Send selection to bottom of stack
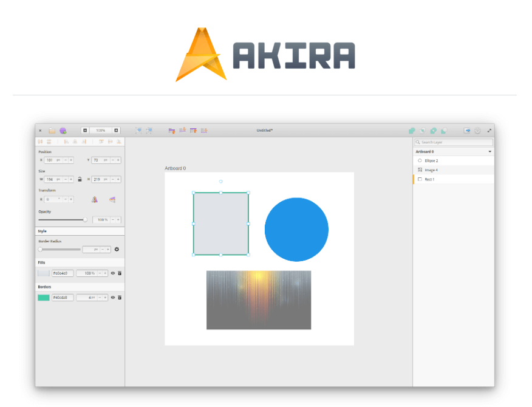This screenshot has width=532, height=407. (x=204, y=131)
